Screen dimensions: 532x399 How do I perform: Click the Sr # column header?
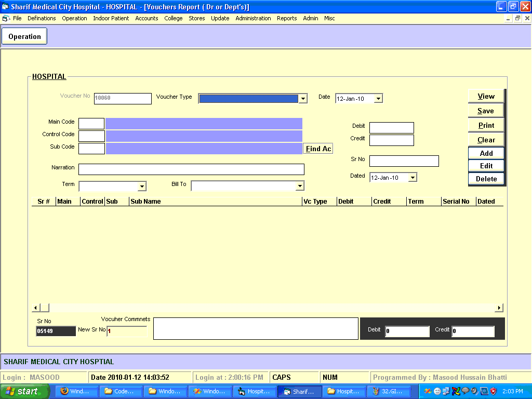44,202
